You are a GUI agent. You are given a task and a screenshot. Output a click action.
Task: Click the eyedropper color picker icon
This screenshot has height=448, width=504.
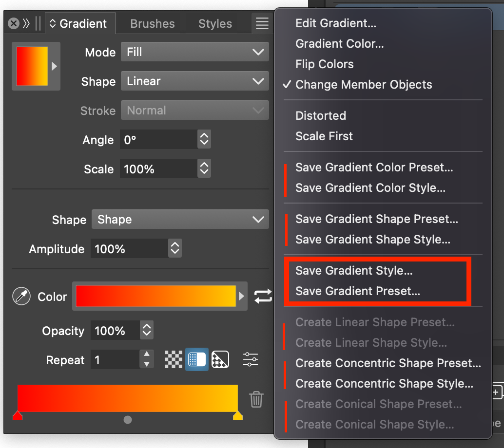(x=21, y=297)
